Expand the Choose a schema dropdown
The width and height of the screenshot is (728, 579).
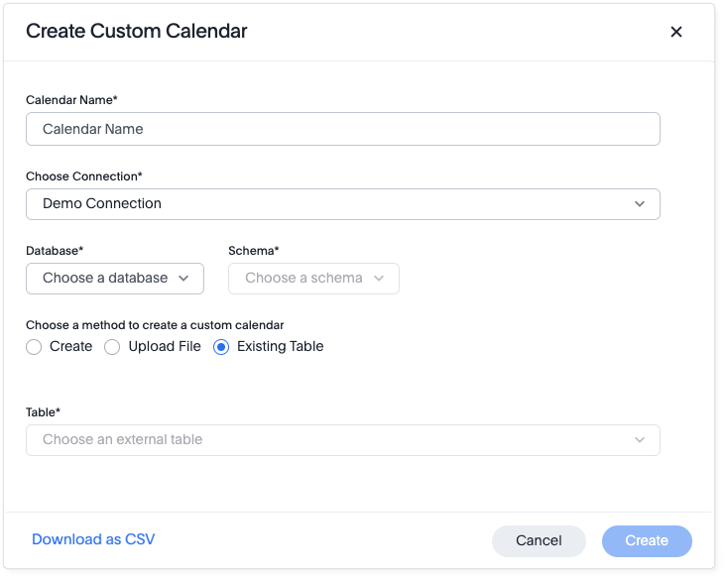312,279
